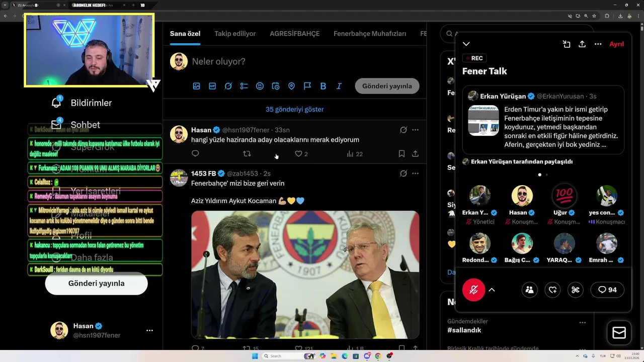Share Hasan's post
Image resolution: width=644 pixels, height=362 pixels.
coord(416,154)
